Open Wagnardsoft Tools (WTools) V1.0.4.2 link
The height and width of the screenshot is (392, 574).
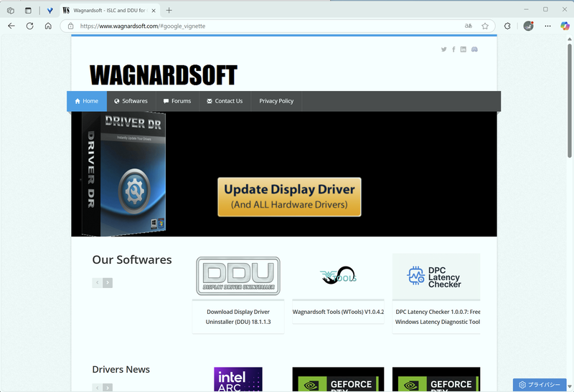pyautogui.click(x=338, y=312)
